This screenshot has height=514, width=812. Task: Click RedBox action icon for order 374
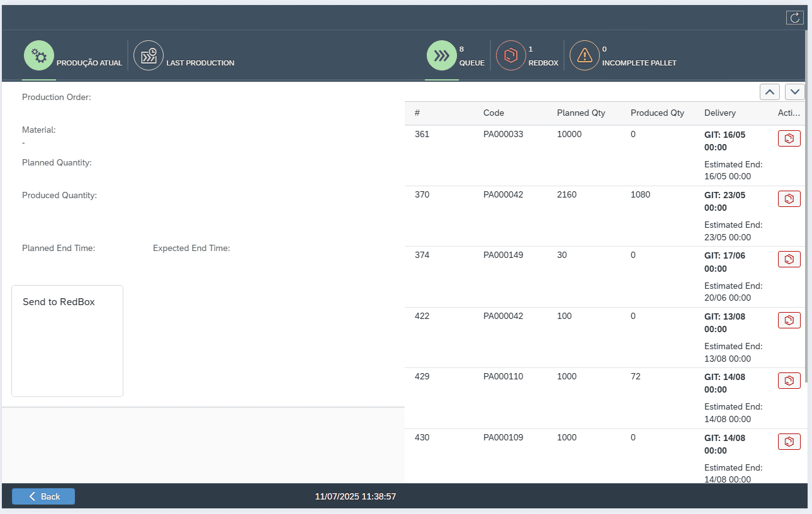point(789,259)
